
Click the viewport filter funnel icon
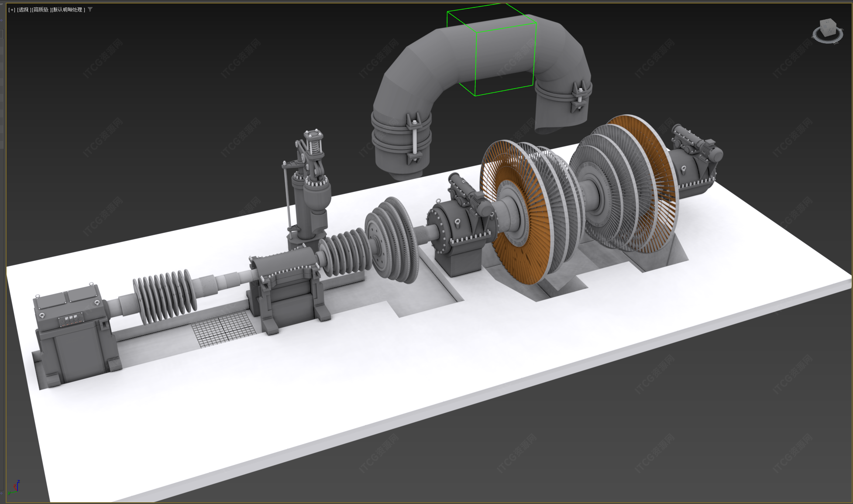point(90,9)
